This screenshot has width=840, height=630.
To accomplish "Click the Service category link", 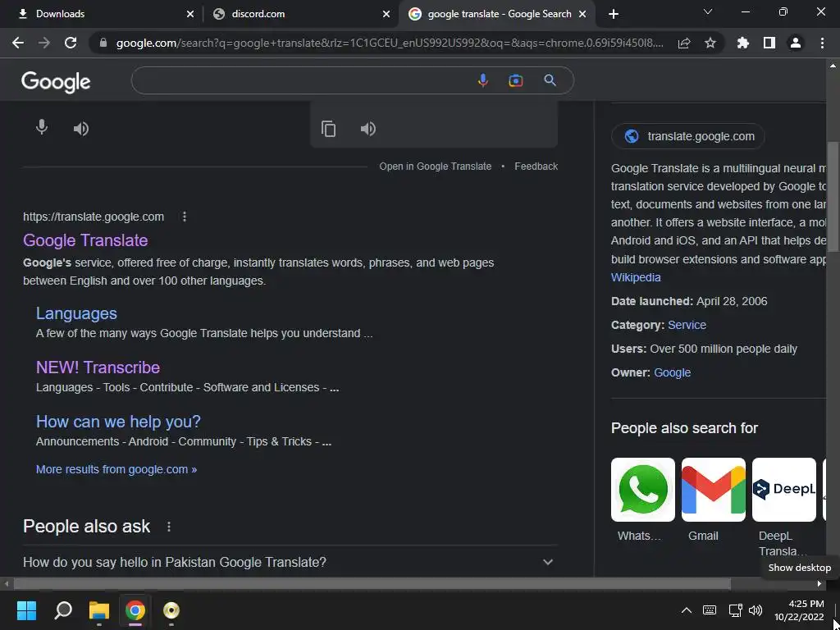I will coord(687,325).
